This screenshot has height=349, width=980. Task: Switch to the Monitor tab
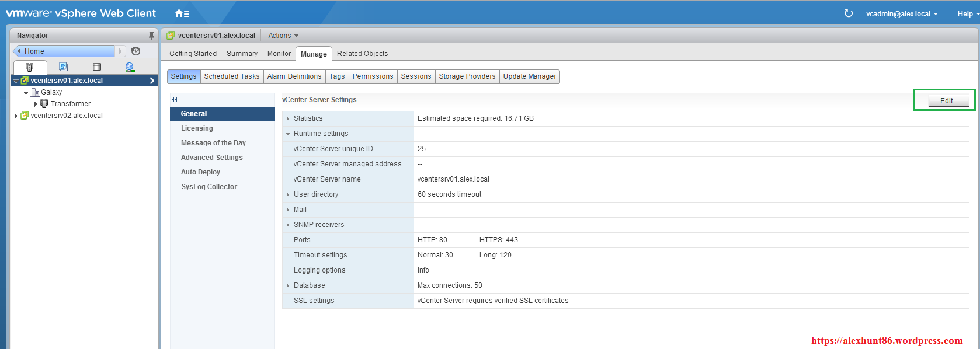coord(279,54)
